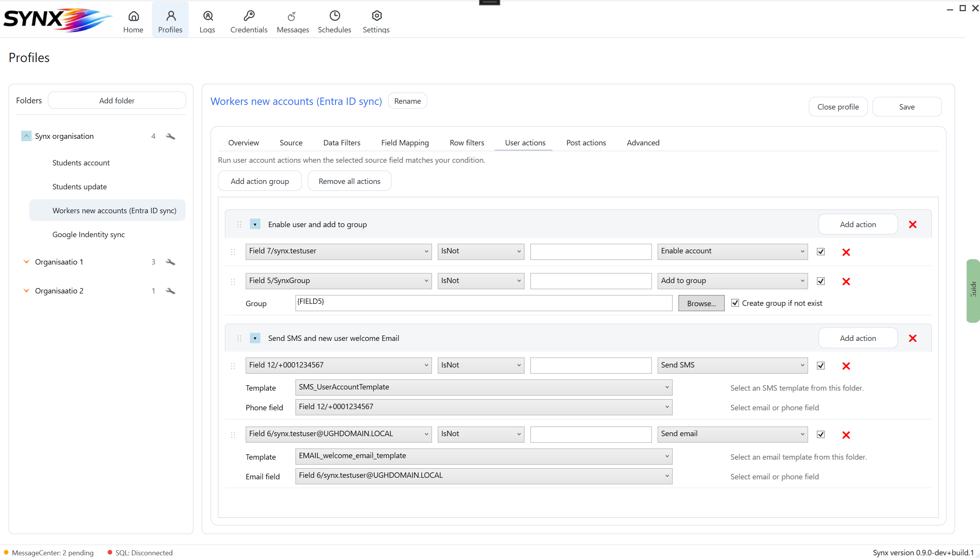Toggle the Send SMS action checkbox
The width and height of the screenshot is (980, 558).
click(821, 366)
